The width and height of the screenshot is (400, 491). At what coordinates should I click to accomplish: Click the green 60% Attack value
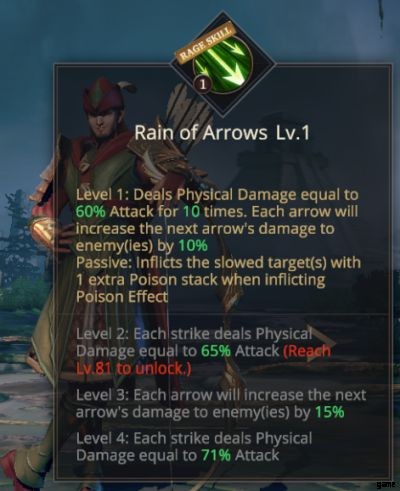pos(91,212)
